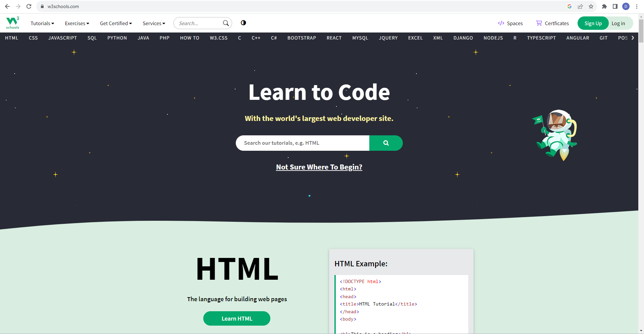644x334 pixels.
Task: Click the green hero search button
Action: tap(386, 143)
